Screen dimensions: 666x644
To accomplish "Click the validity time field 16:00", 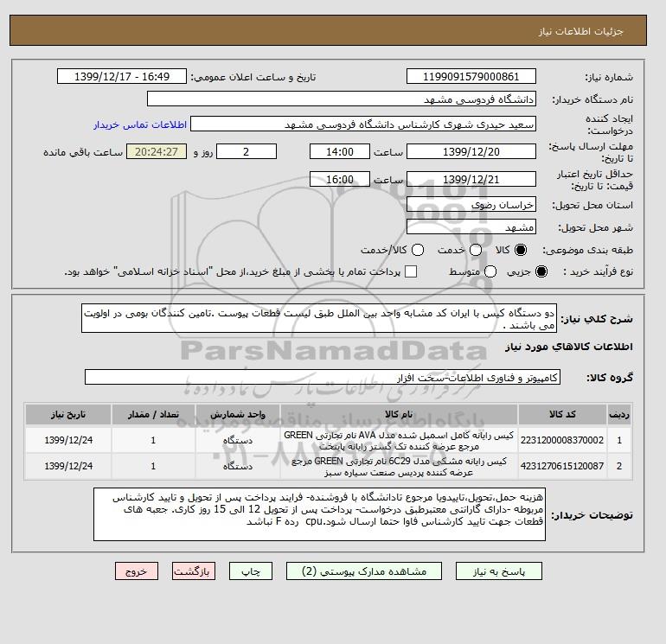I will [340, 179].
